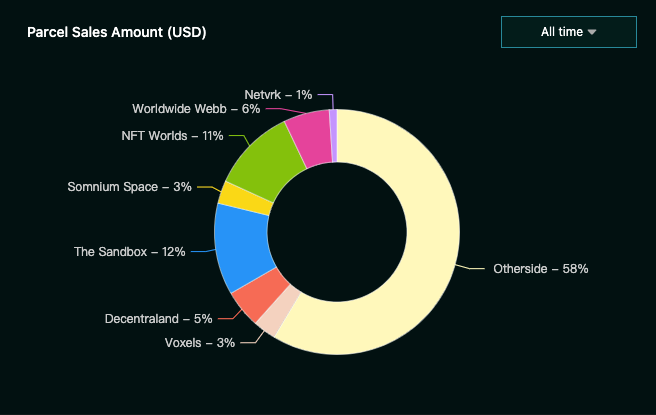
Task: Select the green NFT Worlds segment
Action: coord(268,161)
